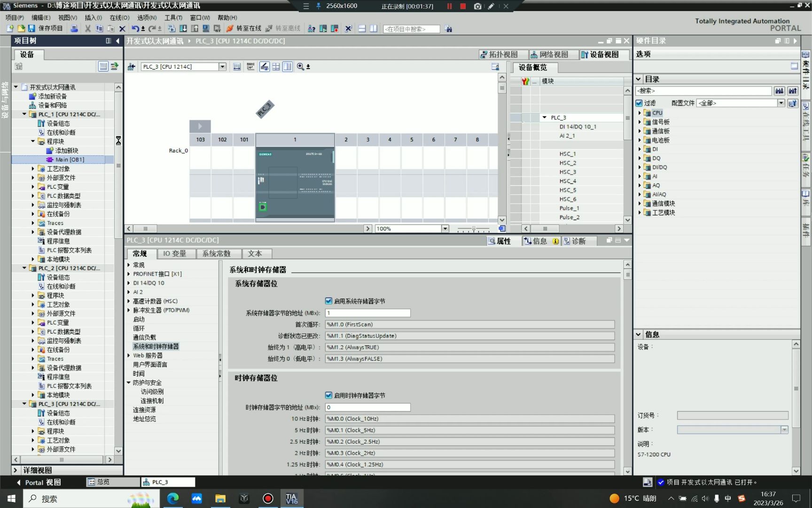Click the system memory byte address field
Screen dimensions: 812x508
click(367, 313)
